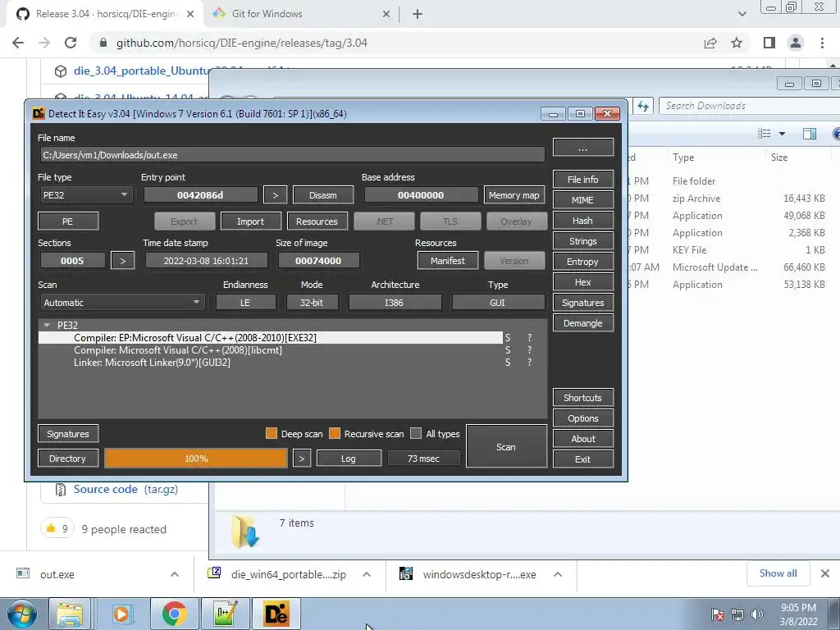This screenshot has width=840, height=630.
Task: Click Show all downloads
Action: click(x=778, y=573)
